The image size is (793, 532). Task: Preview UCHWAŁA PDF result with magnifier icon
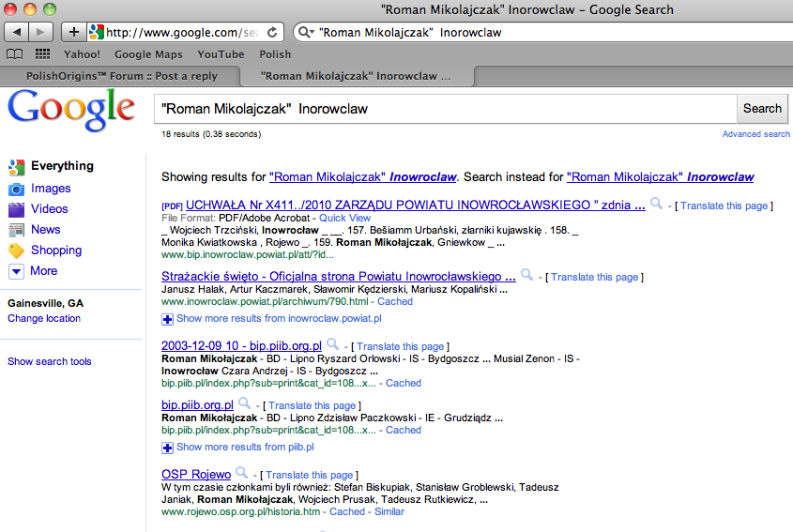(x=656, y=204)
